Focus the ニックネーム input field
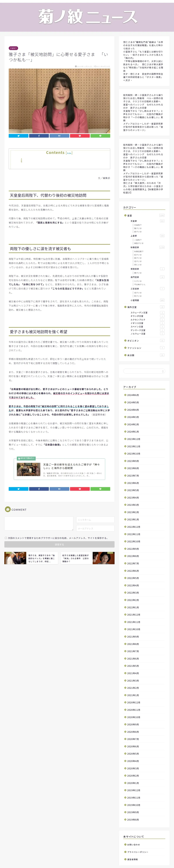 point(95,520)
